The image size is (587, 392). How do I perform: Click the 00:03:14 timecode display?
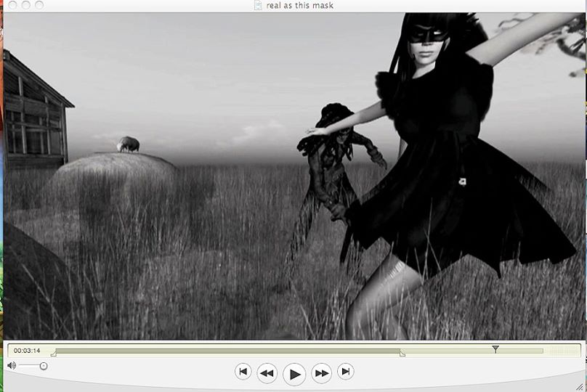coord(27,351)
